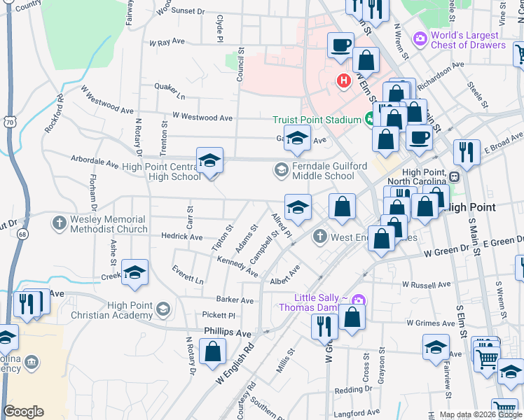The height and width of the screenshot is (420, 524).
Task: Click the shopping bag pin south of Phillips Ave
Action: click(212, 352)
